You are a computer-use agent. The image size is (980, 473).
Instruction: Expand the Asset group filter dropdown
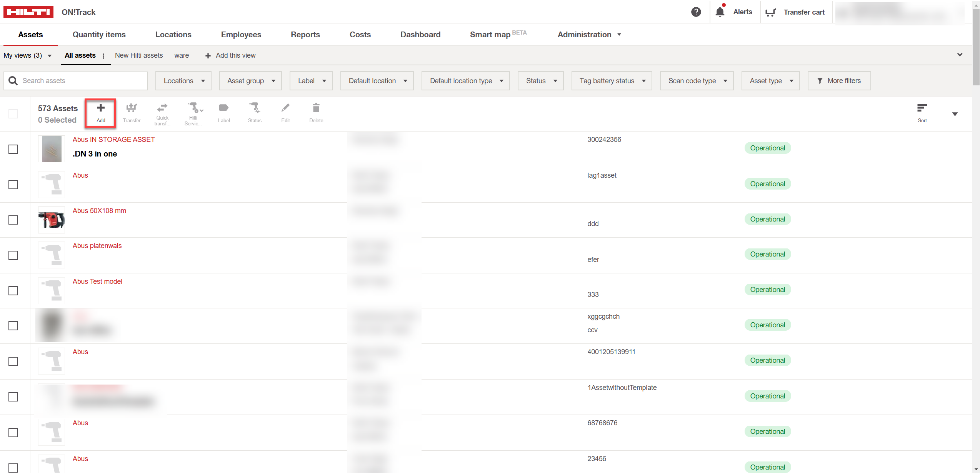[250, 81]
